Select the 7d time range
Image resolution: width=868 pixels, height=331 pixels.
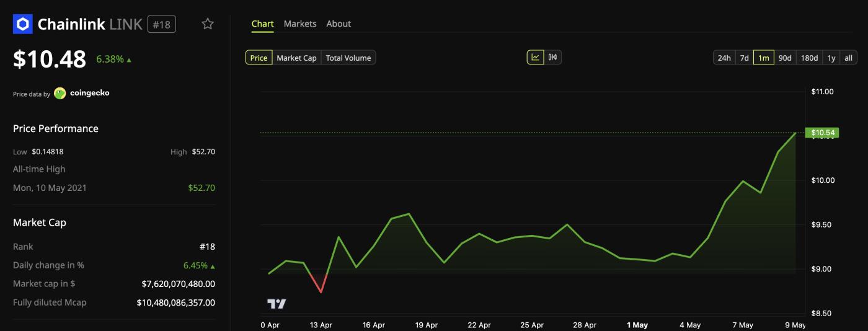click(x=745, y=58)
